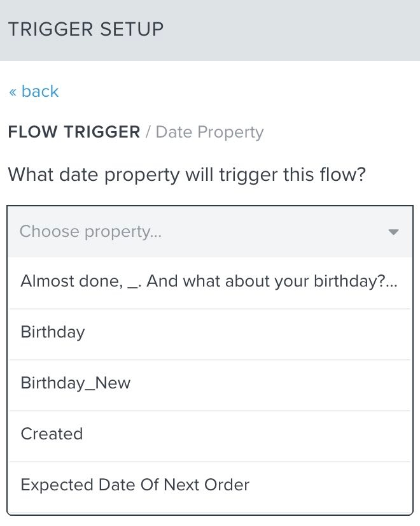This screenshot has height=526, width=420.
Task: Click the Date Property breadcrumb label
Action: point(209,132)
